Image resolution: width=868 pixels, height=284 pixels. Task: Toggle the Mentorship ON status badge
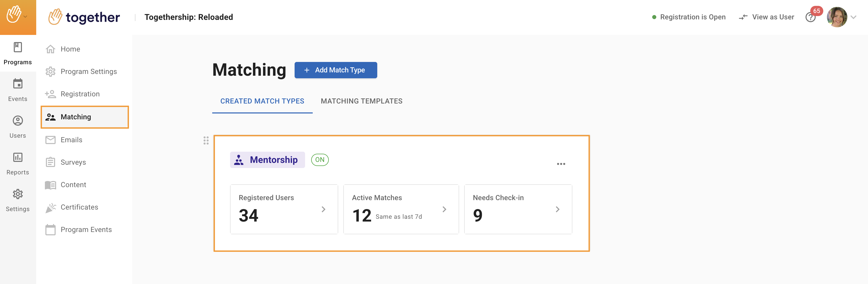tap(319, 160)
